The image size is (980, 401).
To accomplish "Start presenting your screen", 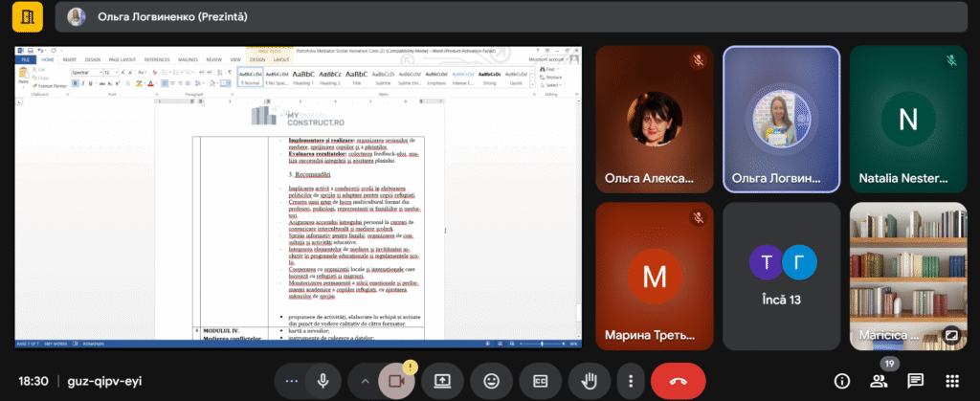I will pos(442,381).
